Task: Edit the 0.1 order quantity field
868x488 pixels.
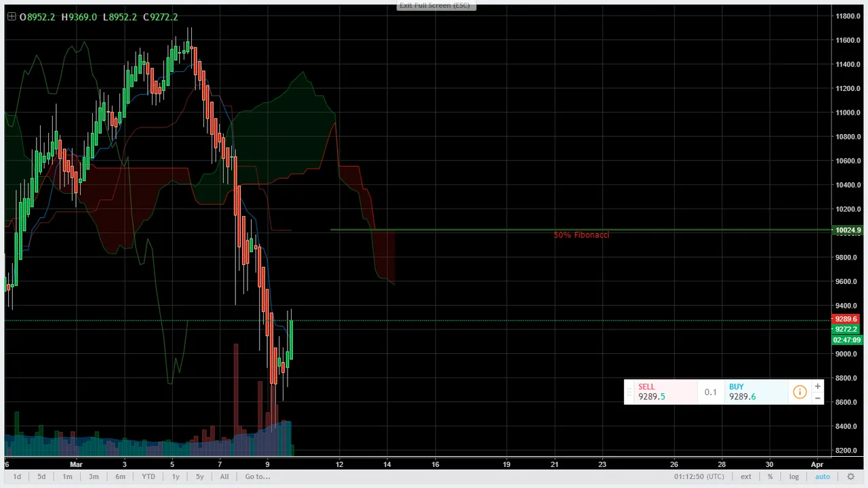Action: (711, 392)
